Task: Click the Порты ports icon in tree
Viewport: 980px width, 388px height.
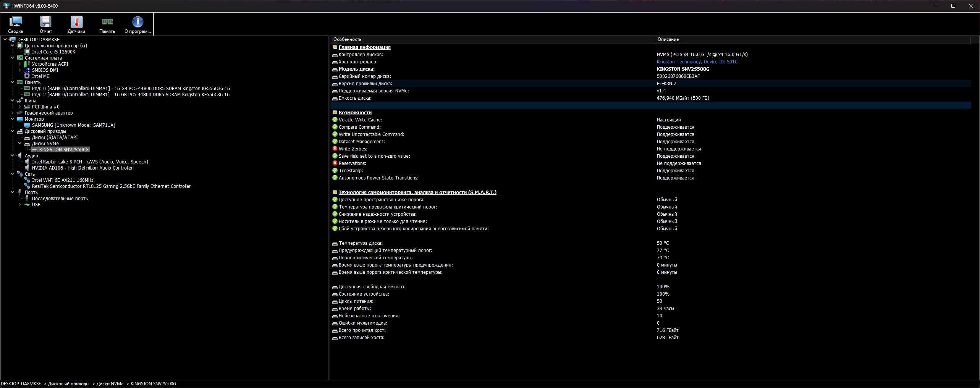Action: (x=20, y=192)
